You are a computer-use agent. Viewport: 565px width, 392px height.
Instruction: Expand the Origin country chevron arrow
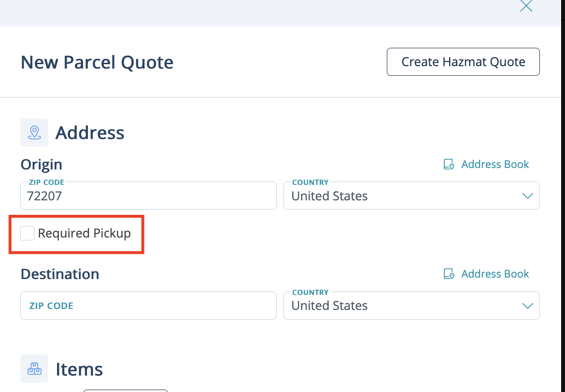click(x=527, y=196)
